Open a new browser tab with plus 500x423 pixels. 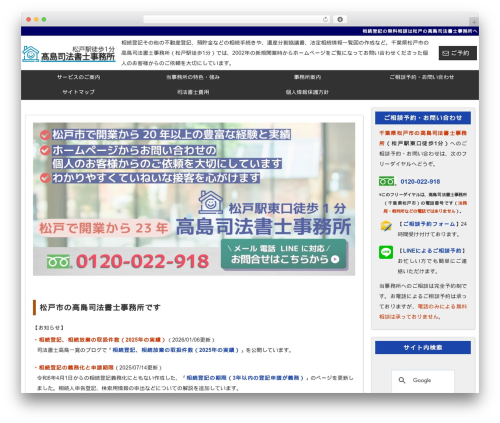pyautogui.click(x=474, y=22)
